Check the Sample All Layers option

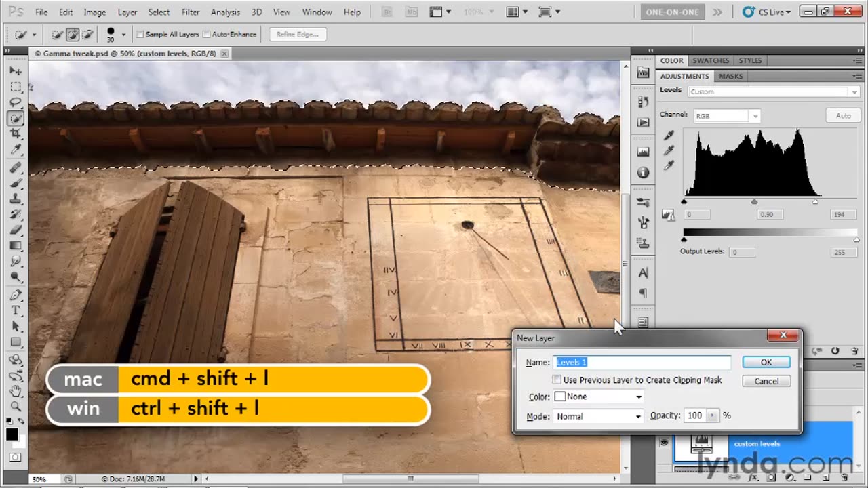pos(140,35)
